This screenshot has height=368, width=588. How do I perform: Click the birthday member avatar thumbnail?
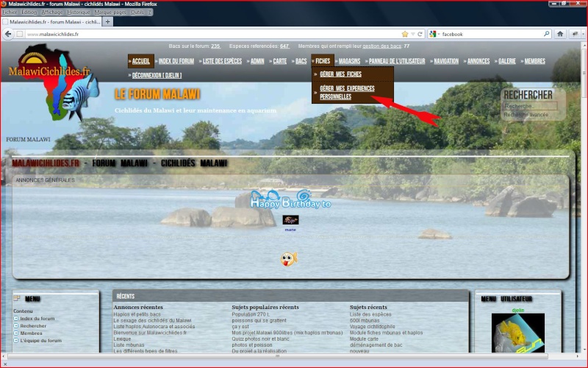point(290,219)
